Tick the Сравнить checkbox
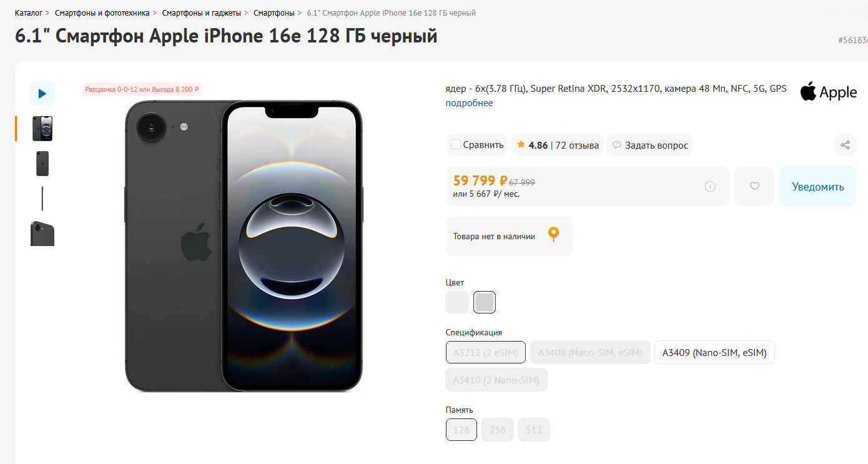Viewport: 868px width, 464px height. (x=456, y=145)
